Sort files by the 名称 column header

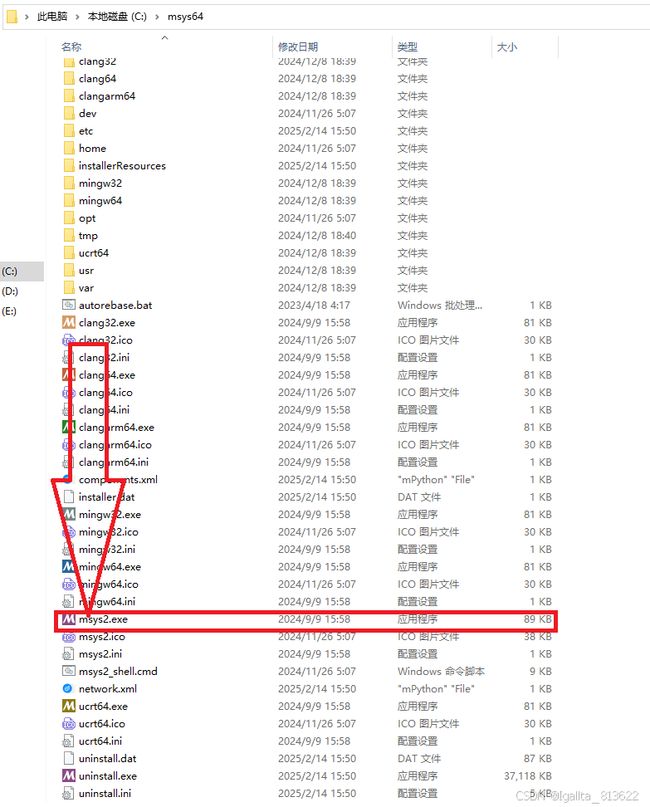click(x=71, y=47)
